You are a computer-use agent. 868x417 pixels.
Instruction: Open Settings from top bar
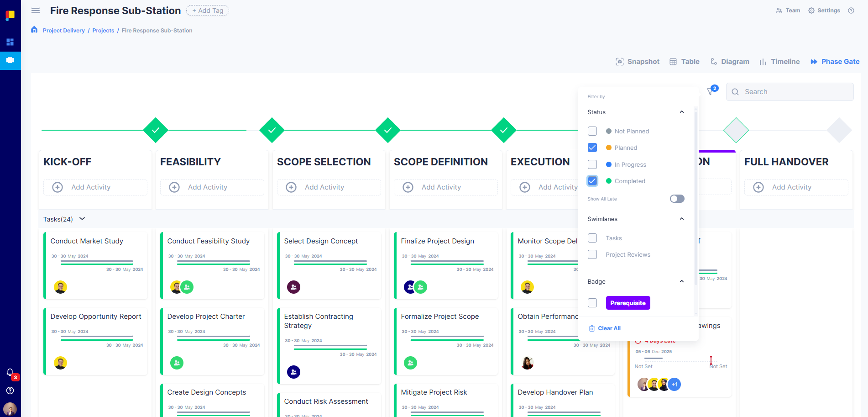(x=824, y=11)
